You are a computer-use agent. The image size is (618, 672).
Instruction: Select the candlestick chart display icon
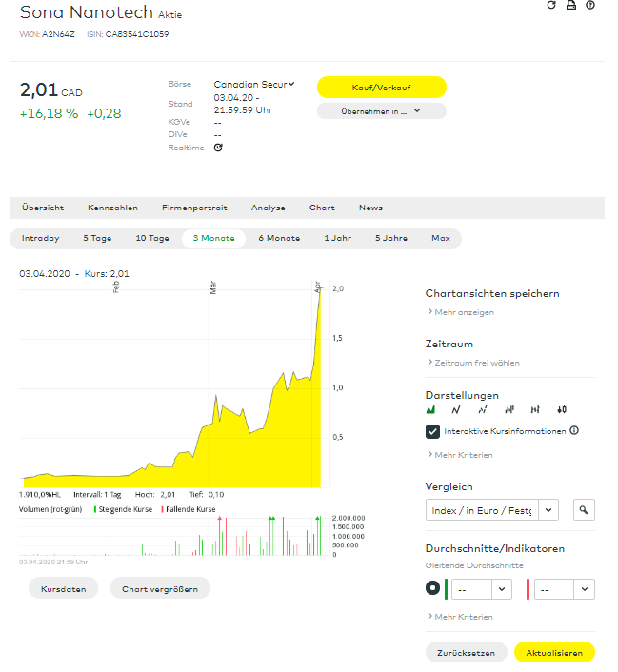[x=562, y=409]
